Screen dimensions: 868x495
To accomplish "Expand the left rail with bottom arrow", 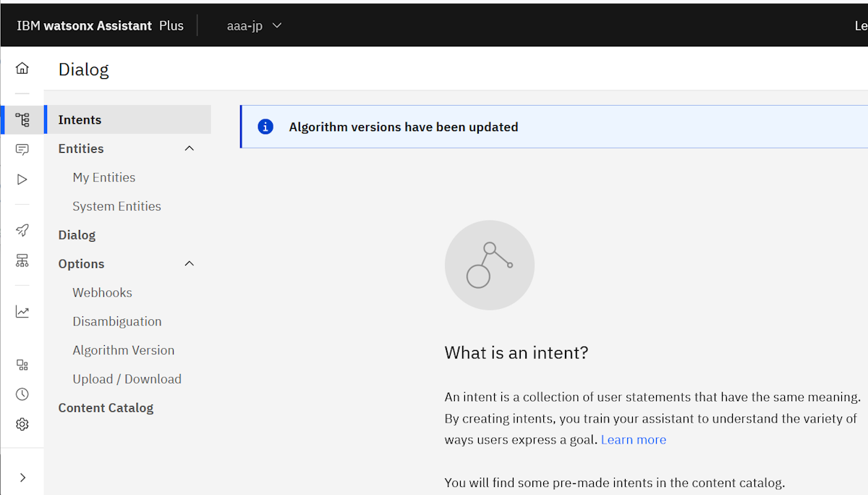I will click(22, 478).
